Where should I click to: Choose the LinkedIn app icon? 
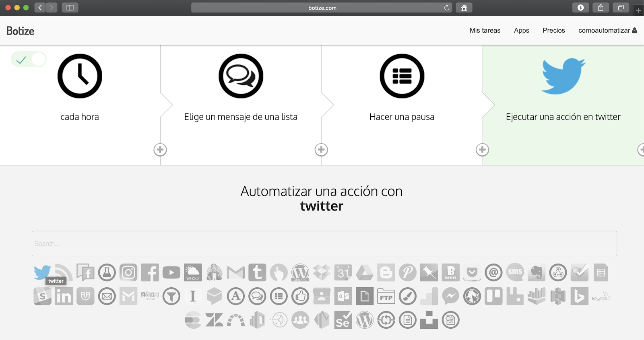pyautogui.click(x=64, y=297)
